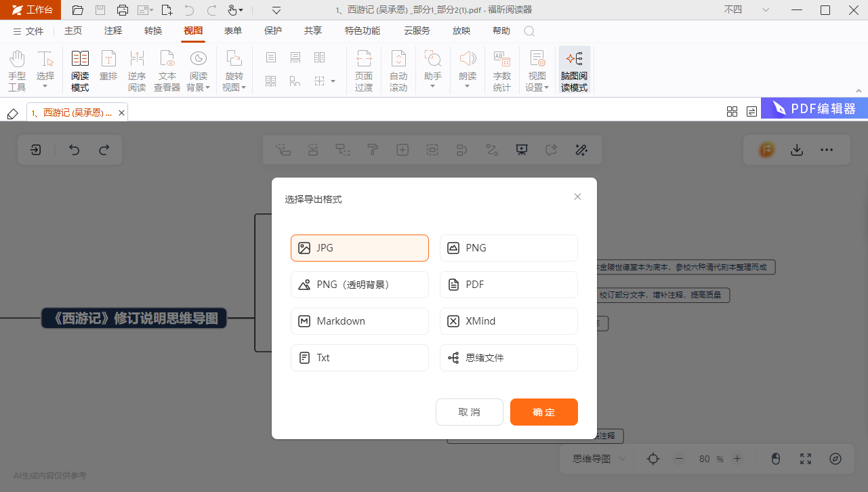Screen dimensions: 868x492
Task: Select the PNG export format
Action: pos(508,247)
